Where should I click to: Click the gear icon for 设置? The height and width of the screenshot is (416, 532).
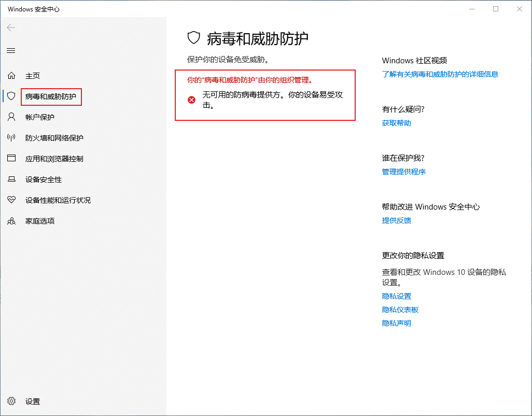point(11,401)
